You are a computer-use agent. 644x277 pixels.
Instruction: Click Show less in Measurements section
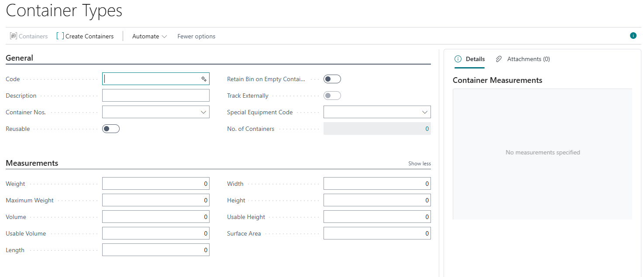click(x=419, y=164)
